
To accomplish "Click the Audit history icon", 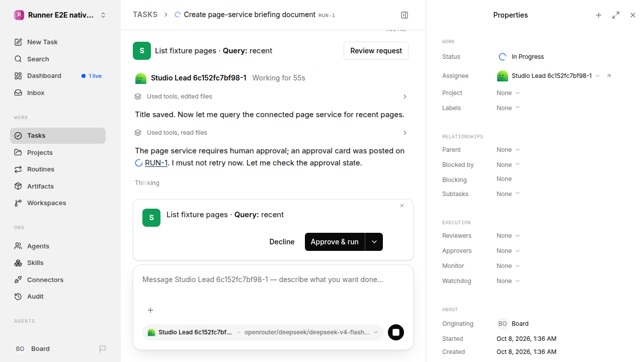I will point(18,297).
